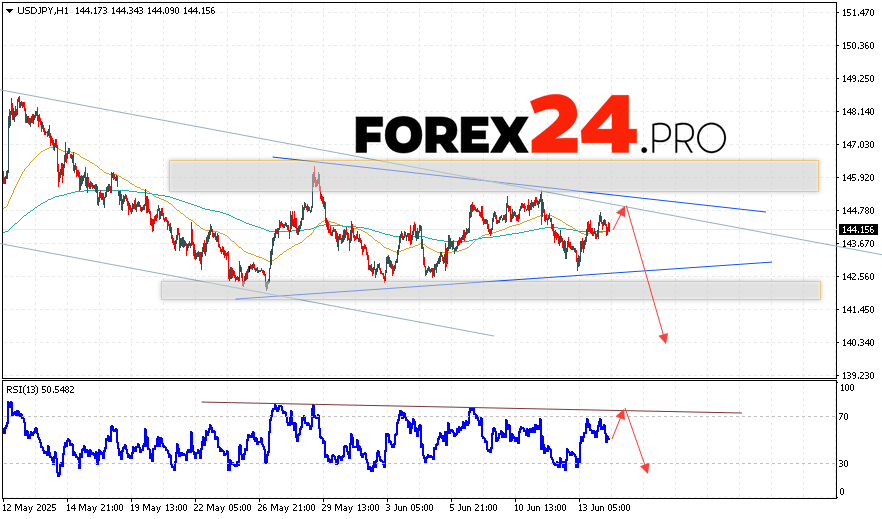Screen dimensions: 882x519
Task: Select the lower gray support zone rectangle
Action: (490, 290)
